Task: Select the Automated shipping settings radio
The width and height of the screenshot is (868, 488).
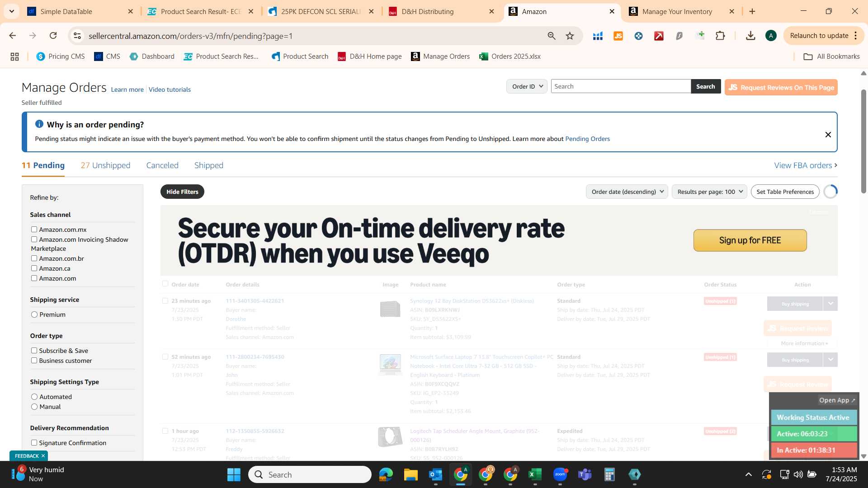Action: [x=34, y=397]
